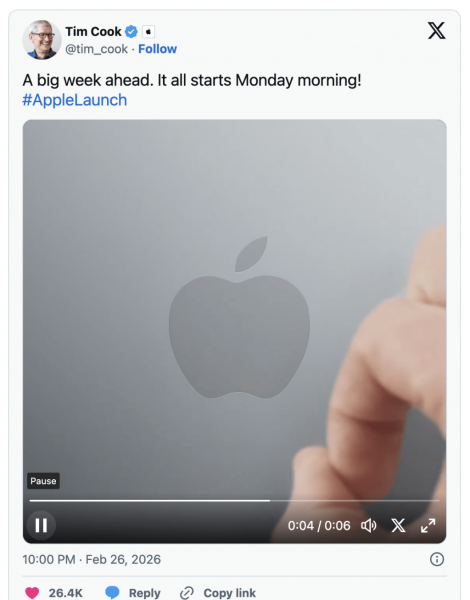Image resolution: width=470 pixels, height=600 pixels.
Task: Click the @tim_cook handle
Action: 96,49
